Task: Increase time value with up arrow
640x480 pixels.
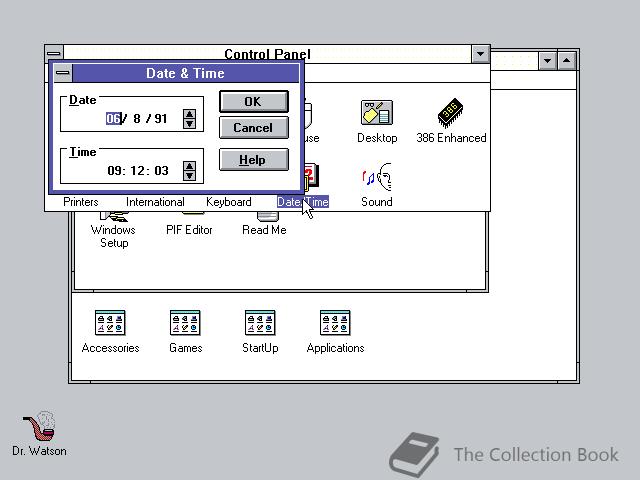Action: 189,166
